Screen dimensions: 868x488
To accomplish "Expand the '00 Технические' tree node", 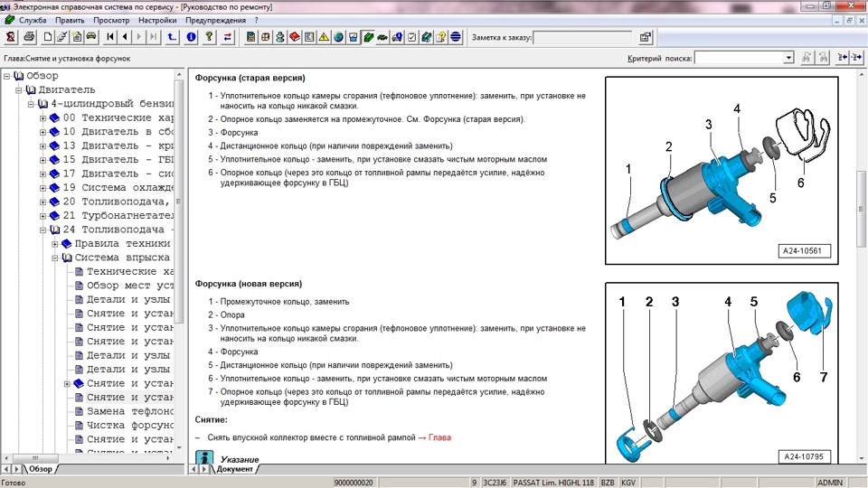I will coord(42,117).
